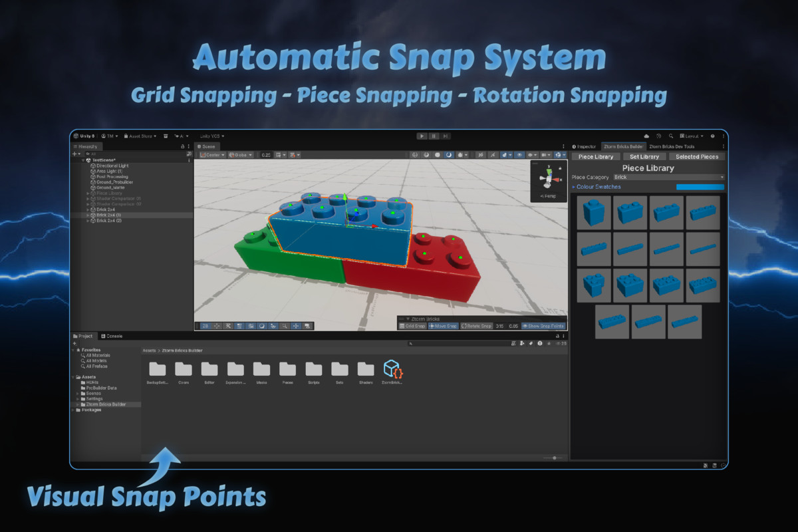798x532 pixels.
Task: Start Play mode with the play button
Action: [422, 136]
